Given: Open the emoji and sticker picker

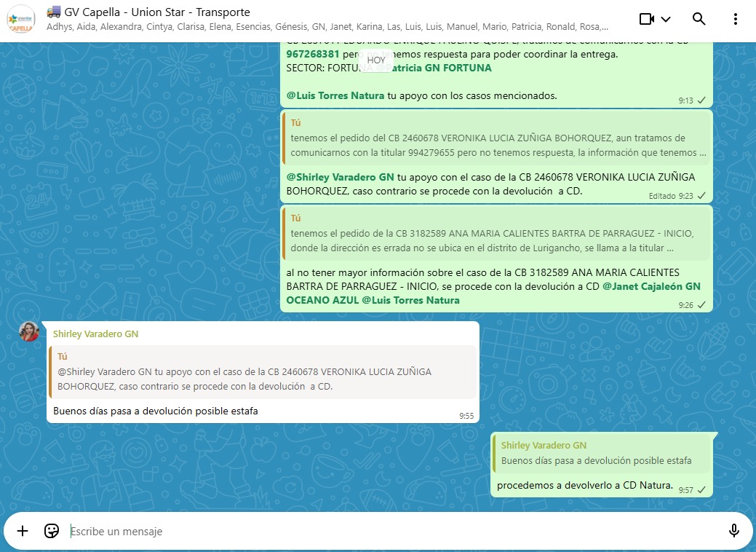Looking at the screenshot, I should click(x=51, y=531).
